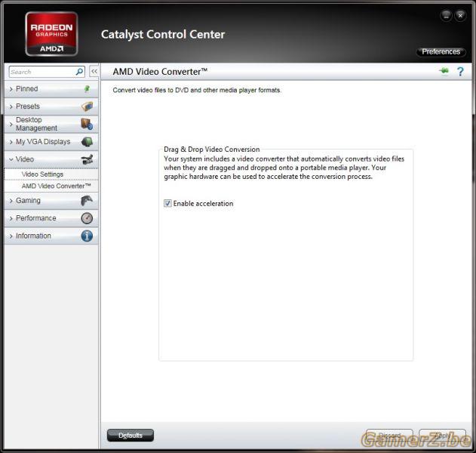
Task: Close the Catalyst Control Center window
Action: 460,15
